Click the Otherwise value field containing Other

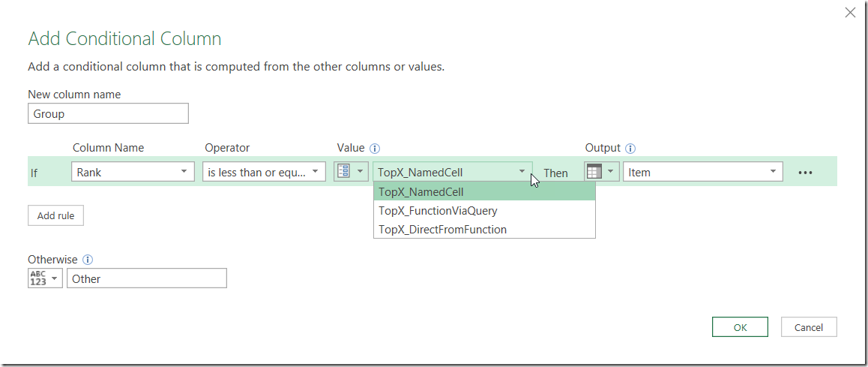(x=147, y=278)
